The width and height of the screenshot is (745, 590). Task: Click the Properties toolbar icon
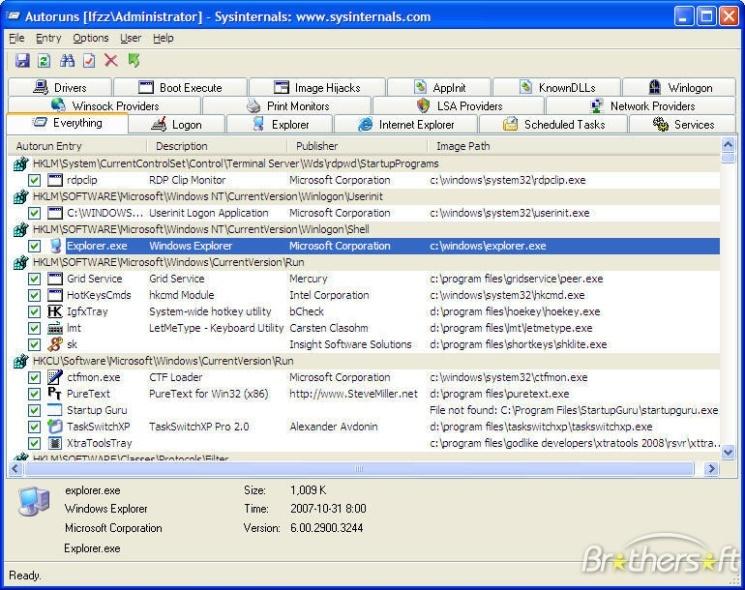click(x=89, y=60)
